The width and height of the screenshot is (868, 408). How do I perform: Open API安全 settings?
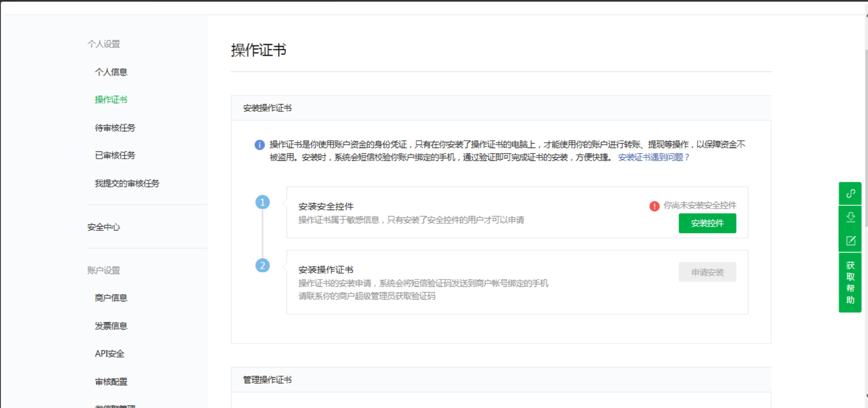[109, 354]
